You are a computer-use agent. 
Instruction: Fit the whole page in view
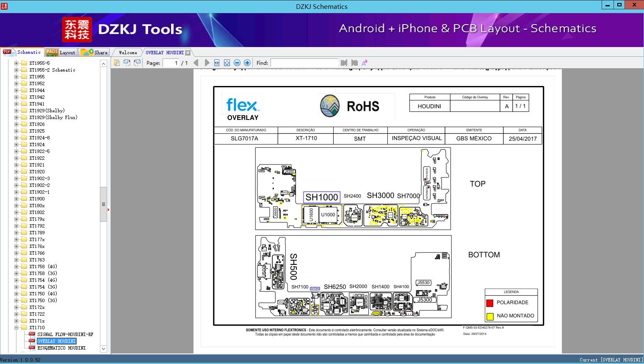coord(227,63)
